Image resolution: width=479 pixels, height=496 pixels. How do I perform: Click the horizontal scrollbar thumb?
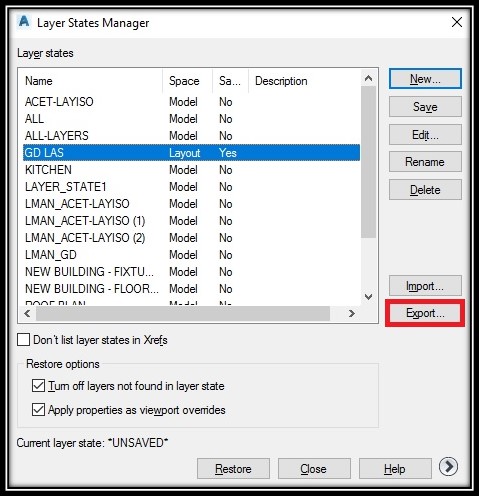183,313
